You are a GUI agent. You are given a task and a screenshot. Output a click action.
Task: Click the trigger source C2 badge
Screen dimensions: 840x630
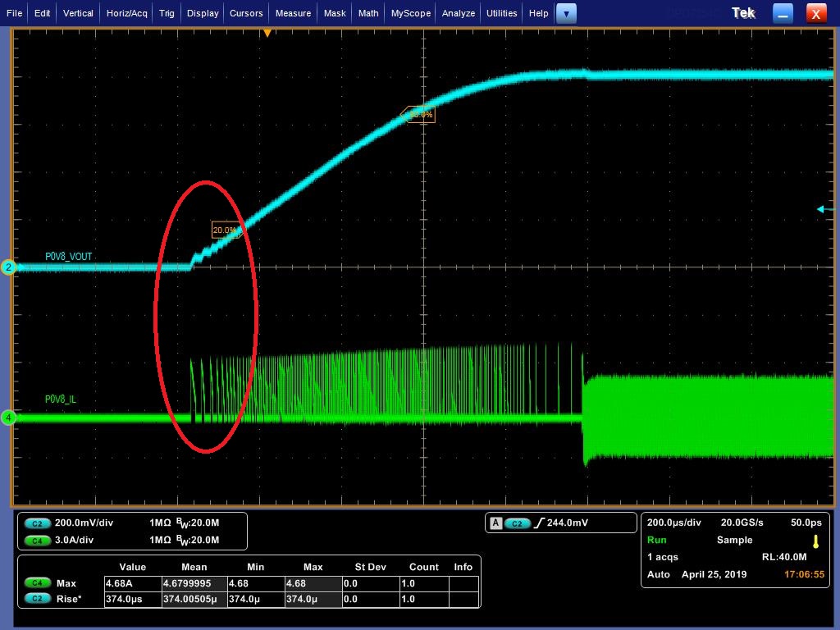tap(517, 523)
